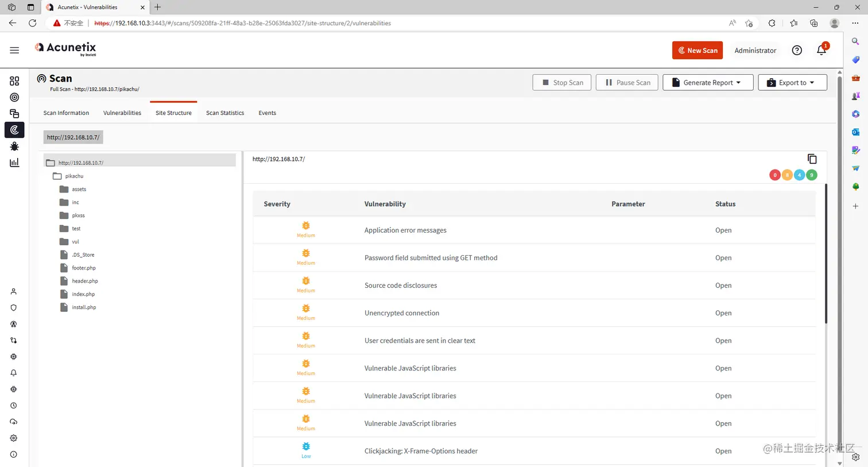Switch to Vulnerabilities tab
Screen dimensions: 868x467
[122, 113]
